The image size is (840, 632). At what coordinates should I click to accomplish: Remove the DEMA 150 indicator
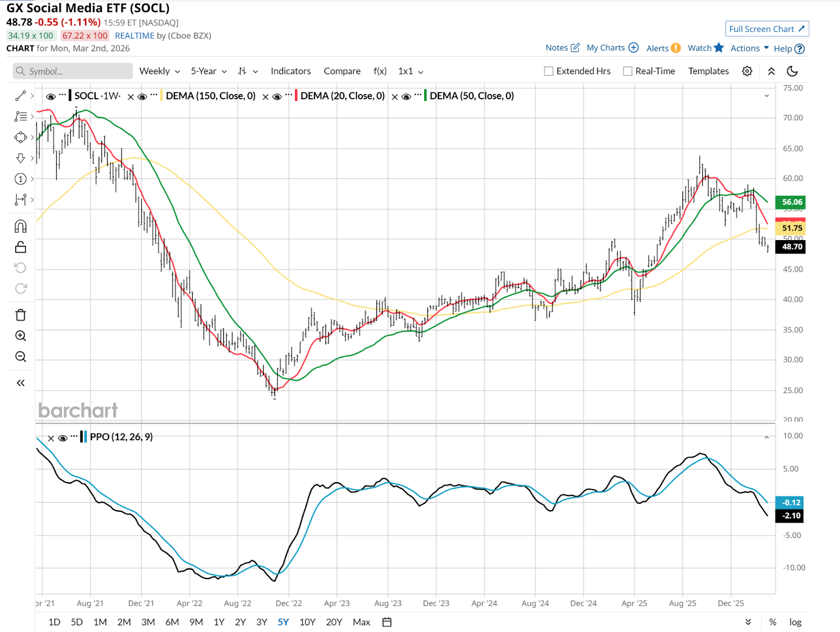click(131, 97)
